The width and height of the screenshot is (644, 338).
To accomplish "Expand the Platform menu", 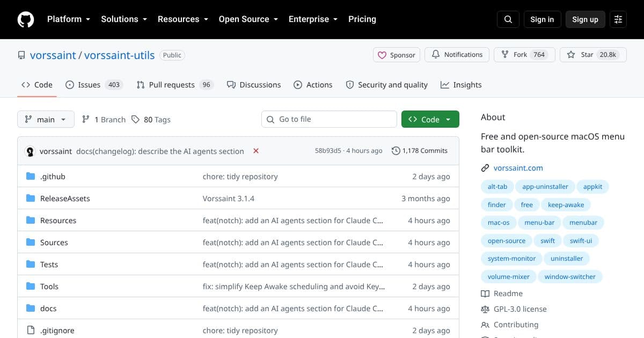I will pyautogui.click(x=68, y=19).
